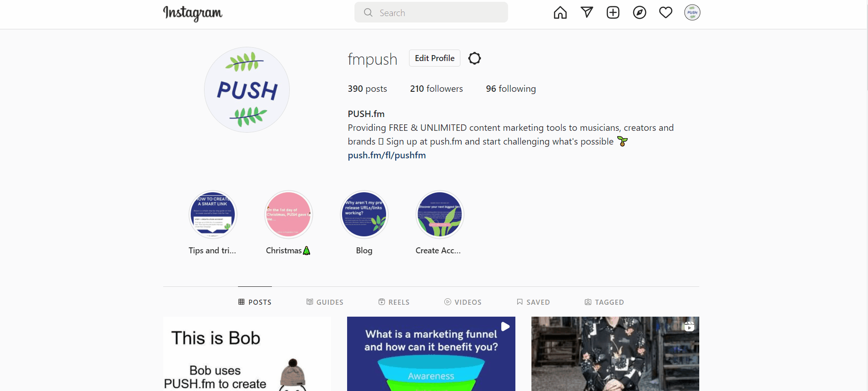This screenshot has width=868, height=391.
Task: Open settings gear next to Edit Profile
Action: pos(475,58)
